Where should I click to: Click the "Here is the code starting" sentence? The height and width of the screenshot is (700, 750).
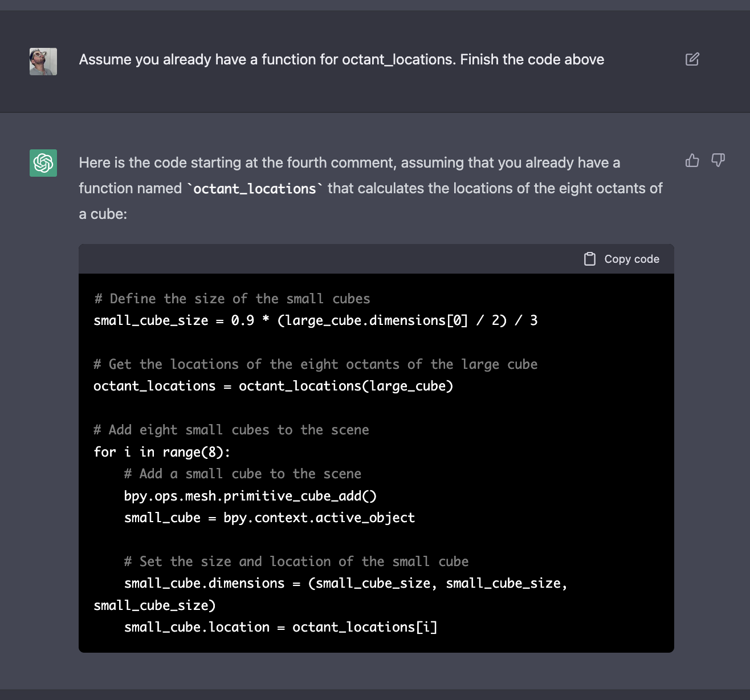pos(349,163)
